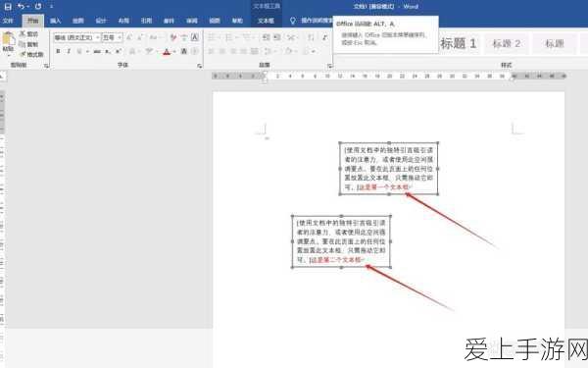The image size is (588, 368).
Task: Switch to the 审阅 tab
Action: point(192,21)
